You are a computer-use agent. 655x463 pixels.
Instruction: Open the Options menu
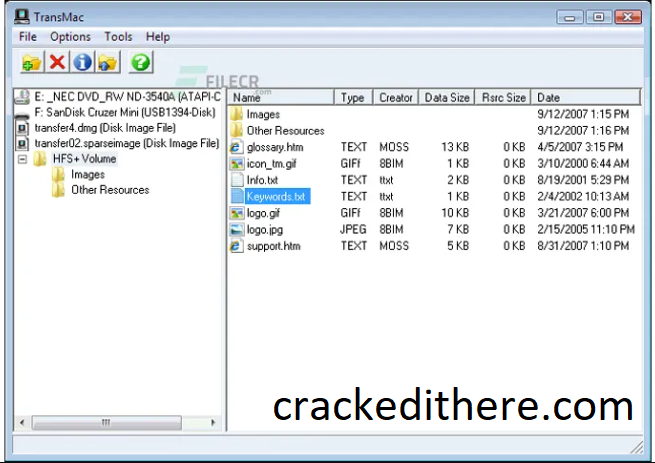pyautogui.click(x=70, y=37)
